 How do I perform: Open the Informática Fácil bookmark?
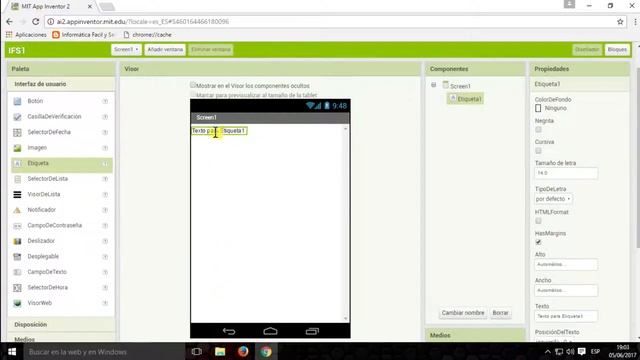coord(84,35)
